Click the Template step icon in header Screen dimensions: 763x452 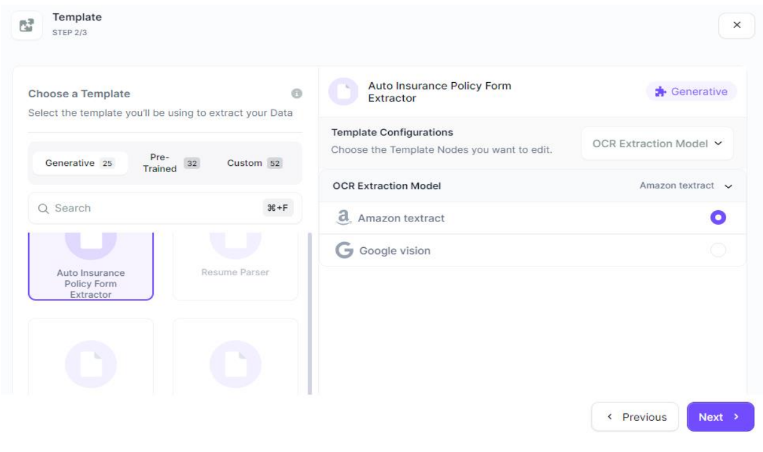(27, 25)
